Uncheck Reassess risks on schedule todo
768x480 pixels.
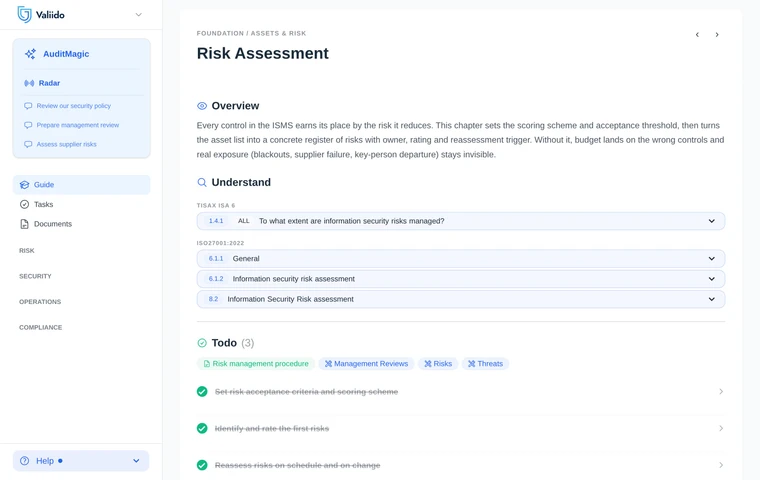tap(202, 465)
